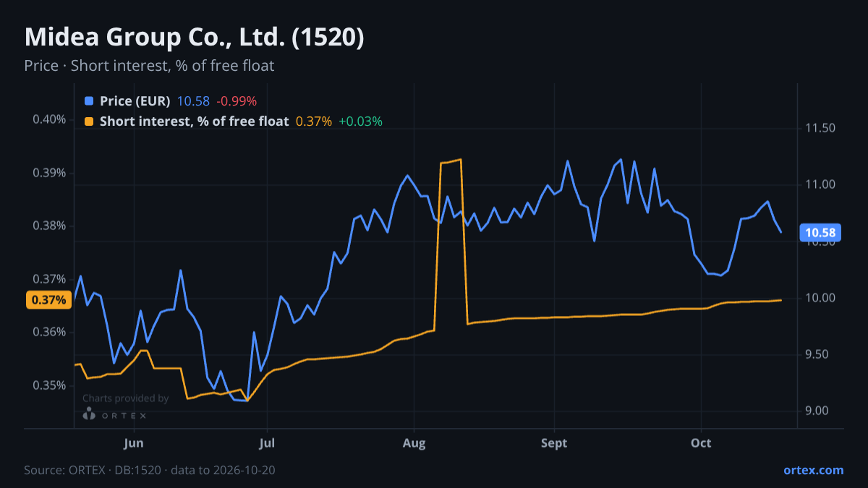This screenshot has height=488, width=868.
Task: Click the orange Short interest legend marker
Action: (89, 121)
